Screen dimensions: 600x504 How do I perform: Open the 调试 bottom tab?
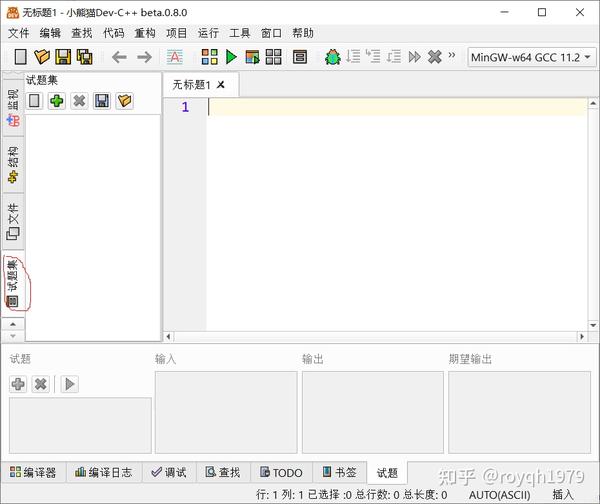(169, 473)
